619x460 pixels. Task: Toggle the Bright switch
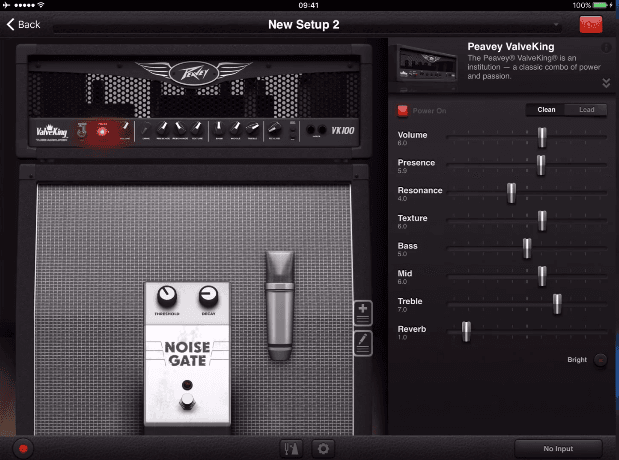click(601, 360)
